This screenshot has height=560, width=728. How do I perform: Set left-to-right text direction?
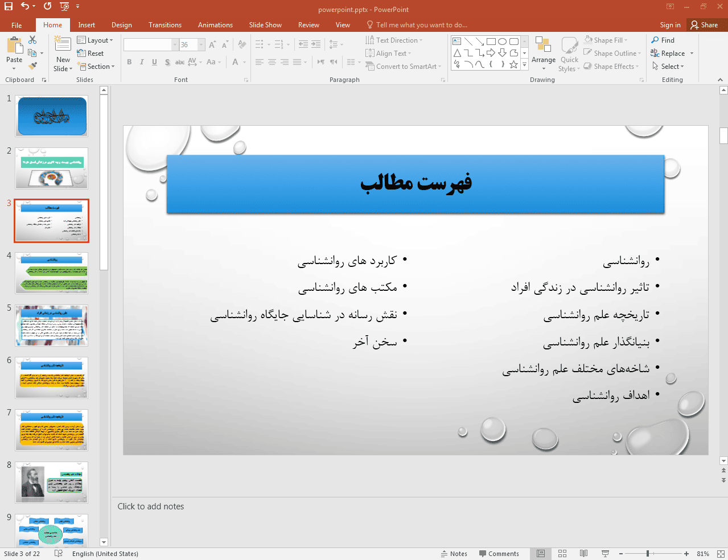tap(321, 62)
